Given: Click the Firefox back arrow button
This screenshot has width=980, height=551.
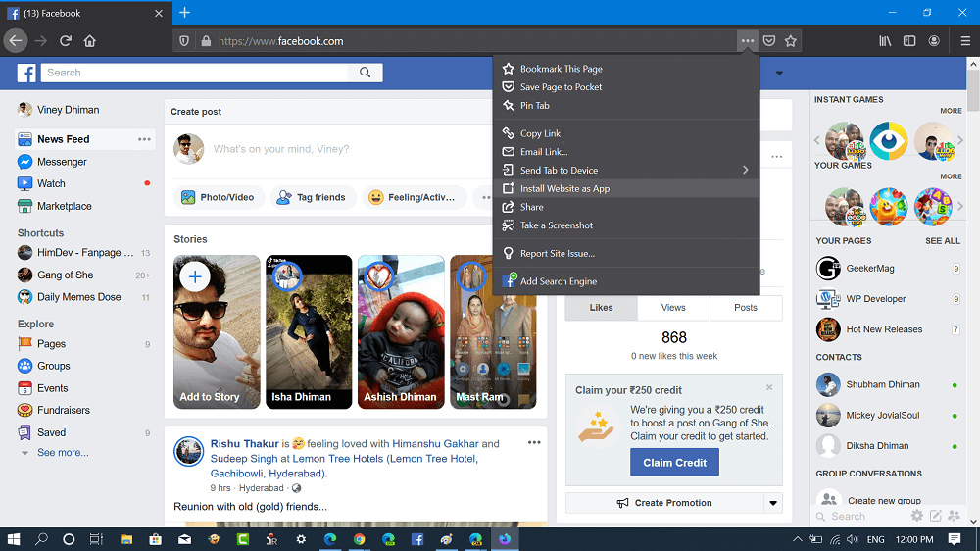Looking at the screenshot, I should [16, 41].
